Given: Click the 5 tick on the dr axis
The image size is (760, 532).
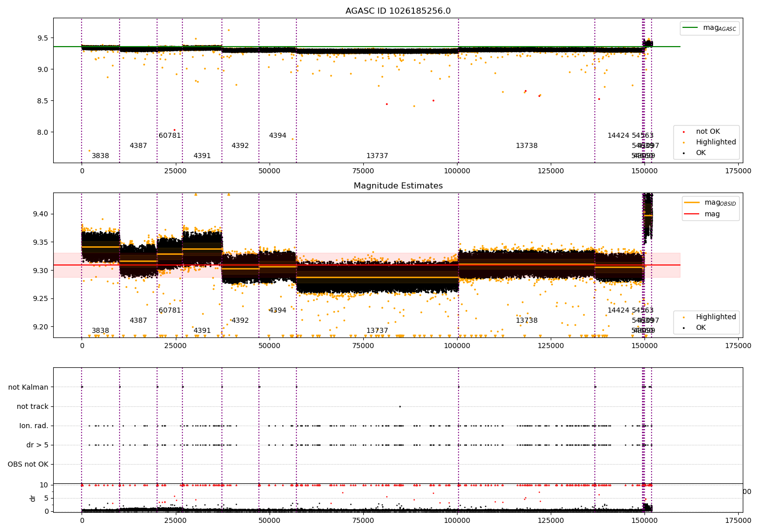Looking at the screenshot, I should pyautogui.click(x=46, y=498).
